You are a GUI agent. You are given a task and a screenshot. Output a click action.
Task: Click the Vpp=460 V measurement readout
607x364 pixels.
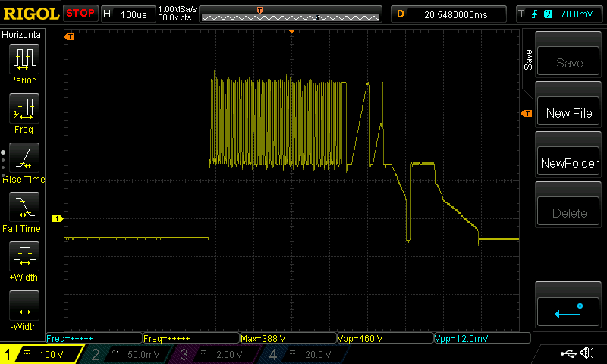[x=360, y=339]
